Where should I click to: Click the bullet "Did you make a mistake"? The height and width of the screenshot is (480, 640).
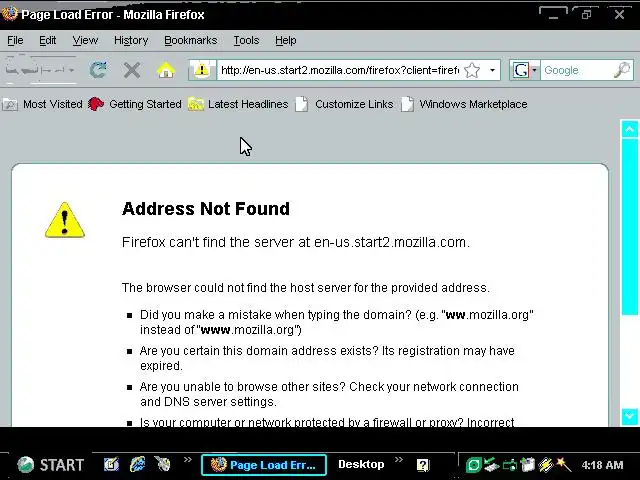[x=336, y=322]
